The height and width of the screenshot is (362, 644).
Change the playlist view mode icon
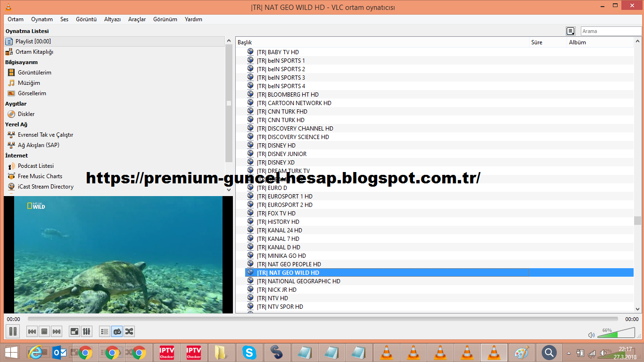570,31
